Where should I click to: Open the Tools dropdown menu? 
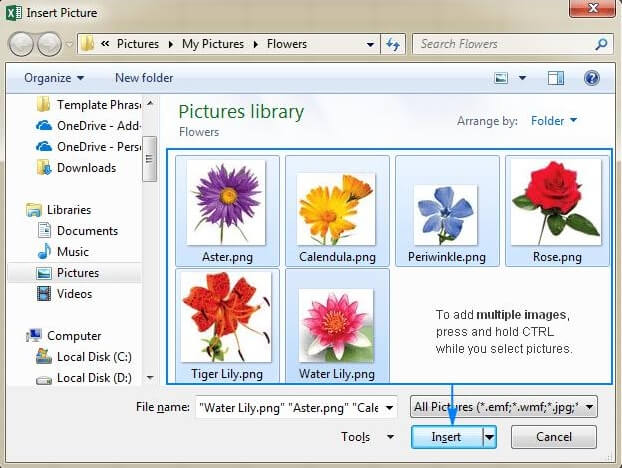pyautogui.click(x=367, y=437)
